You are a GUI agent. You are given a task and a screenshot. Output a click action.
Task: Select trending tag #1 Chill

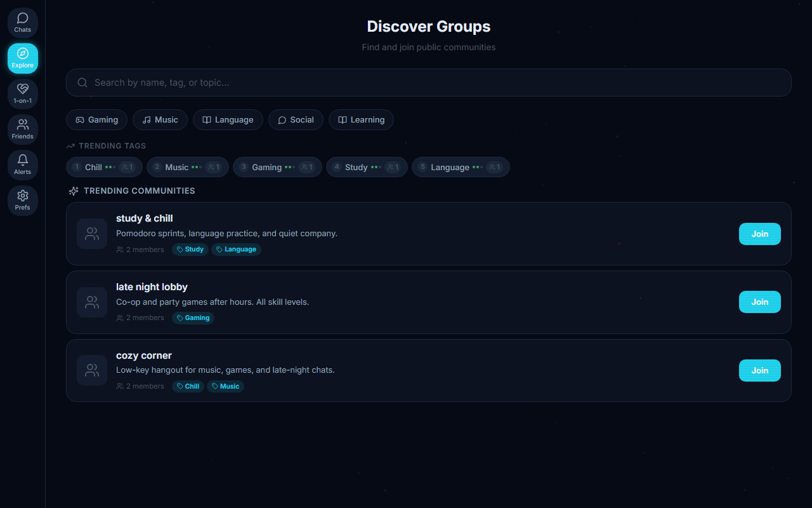(x=104, y=167)
